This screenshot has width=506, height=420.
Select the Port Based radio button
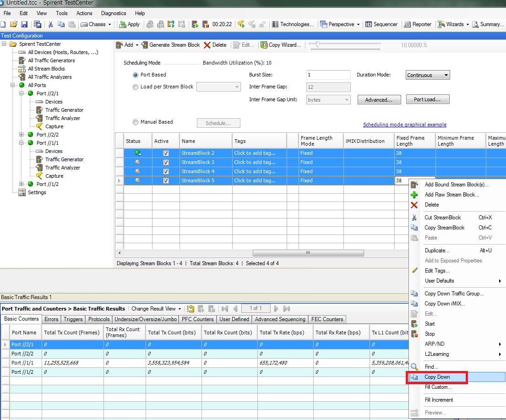pyautogui.click(x=136, y=75)
